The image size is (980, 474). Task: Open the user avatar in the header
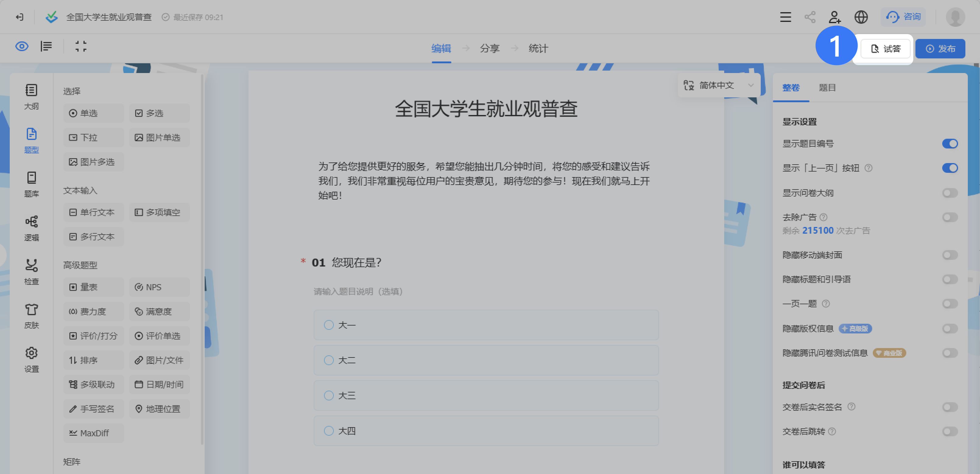(955, 17)
